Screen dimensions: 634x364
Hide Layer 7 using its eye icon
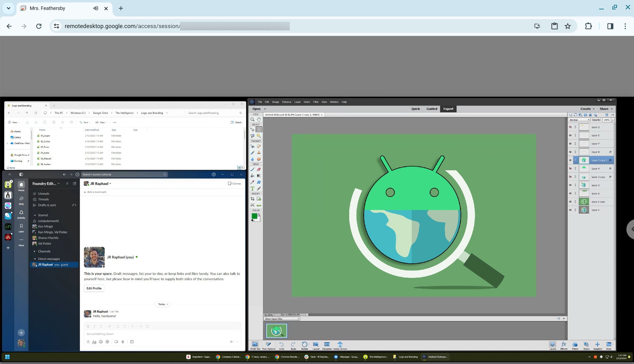570,144
